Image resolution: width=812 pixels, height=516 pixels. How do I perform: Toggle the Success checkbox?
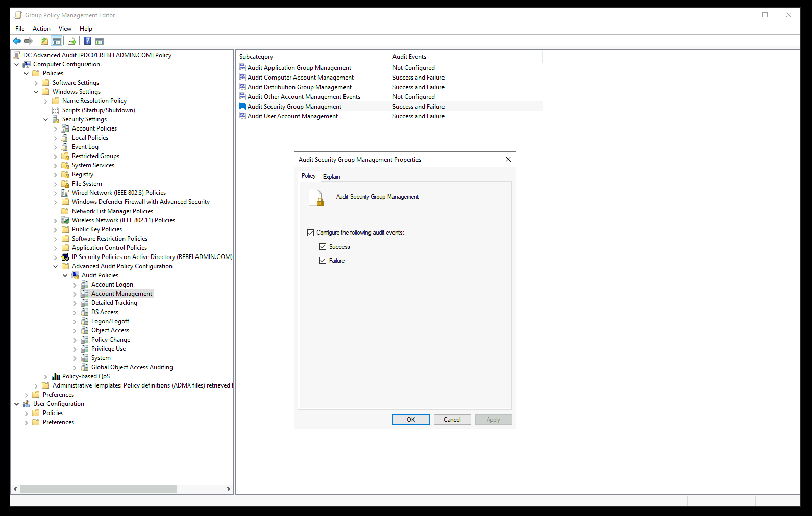[323, 247]
